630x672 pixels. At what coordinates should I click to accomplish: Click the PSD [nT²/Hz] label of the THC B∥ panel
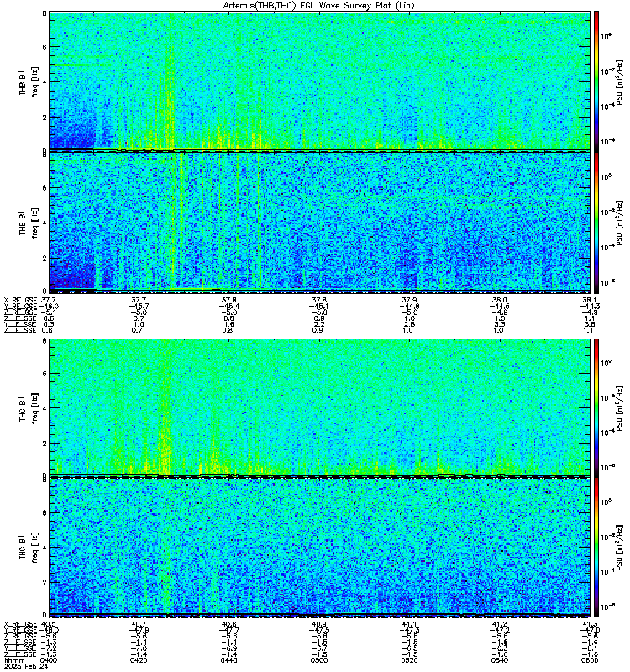tap(619, 548)
